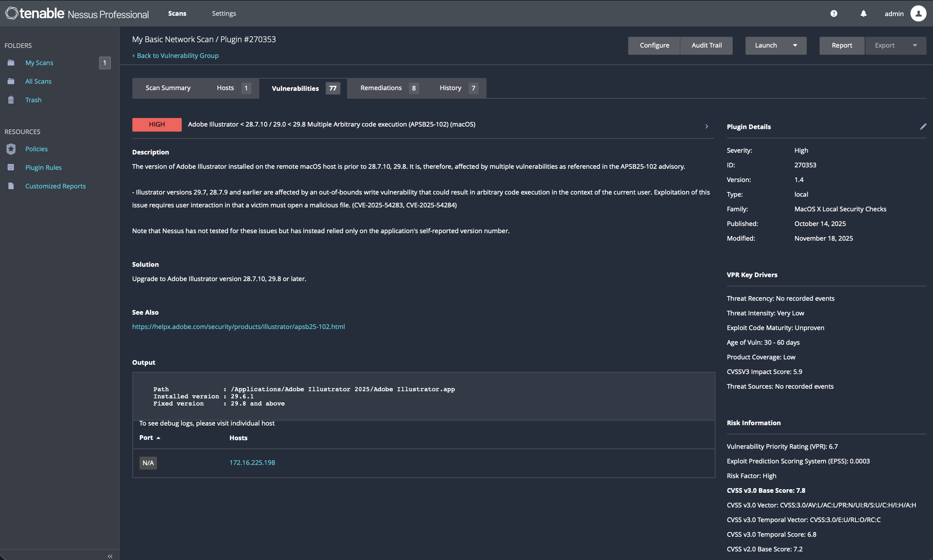Switch to the Remediations tab
This screenshot has width=933, height=560.
coord(381,88)
